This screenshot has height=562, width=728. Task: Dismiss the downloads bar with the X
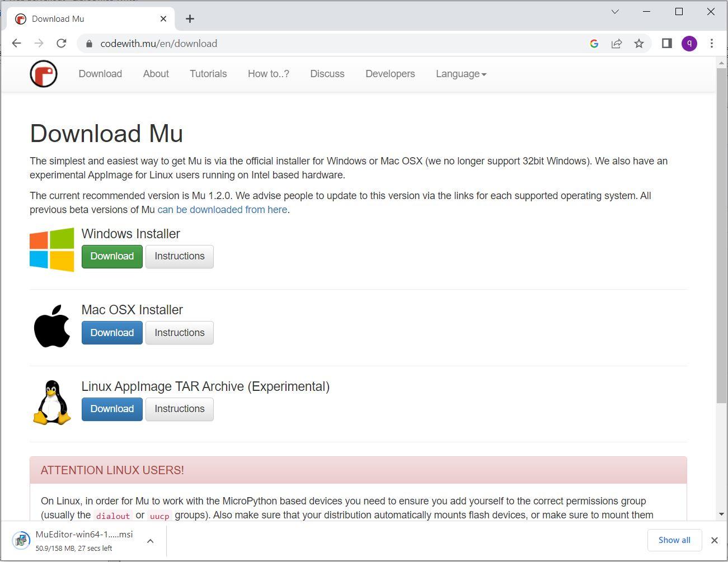(x=715, y=540)
